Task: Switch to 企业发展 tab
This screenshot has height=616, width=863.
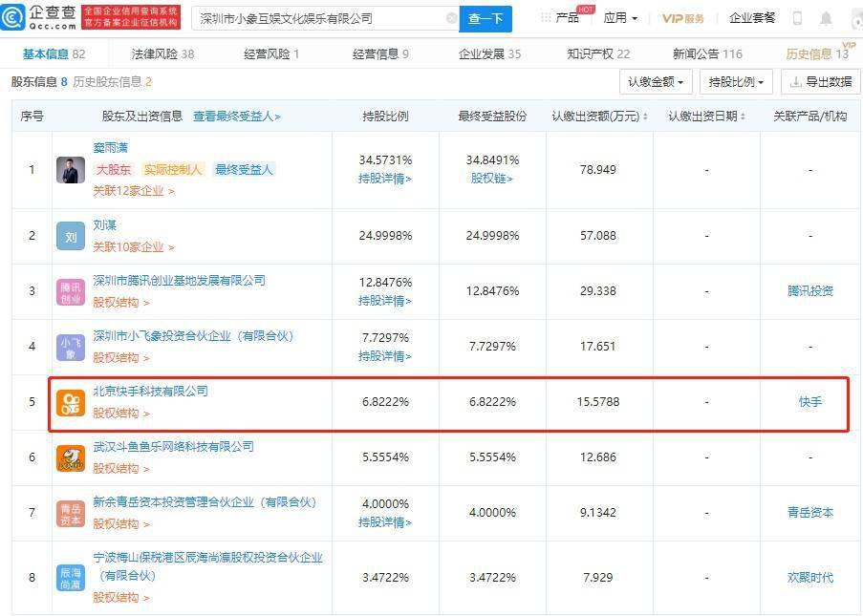Action: (x=490, y=53)
